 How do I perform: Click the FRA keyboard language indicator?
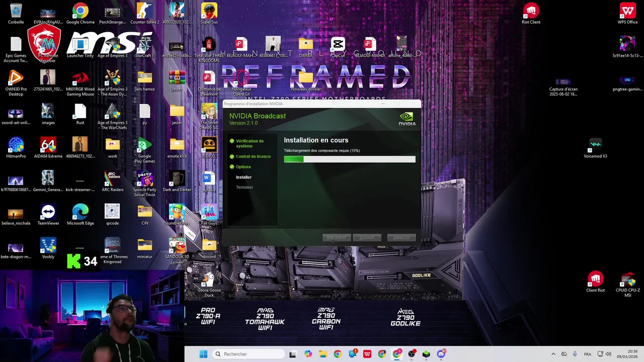[588, 354]
